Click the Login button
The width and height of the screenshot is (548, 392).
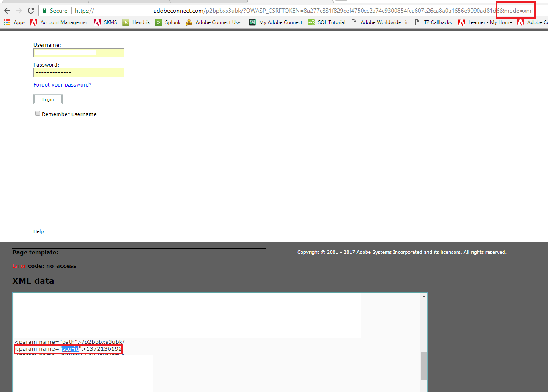click(47, 99)
